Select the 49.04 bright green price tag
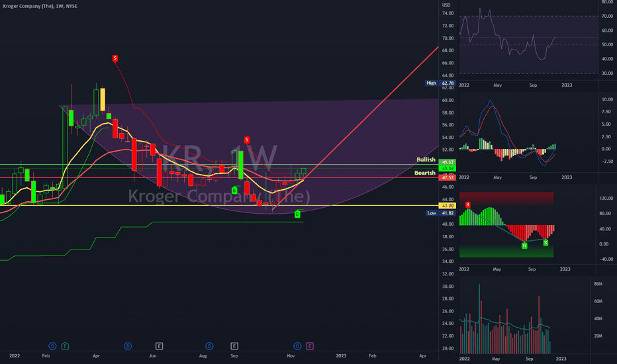Image resolution: width=617 pixels, height=364 pixels. click(448, 168)
